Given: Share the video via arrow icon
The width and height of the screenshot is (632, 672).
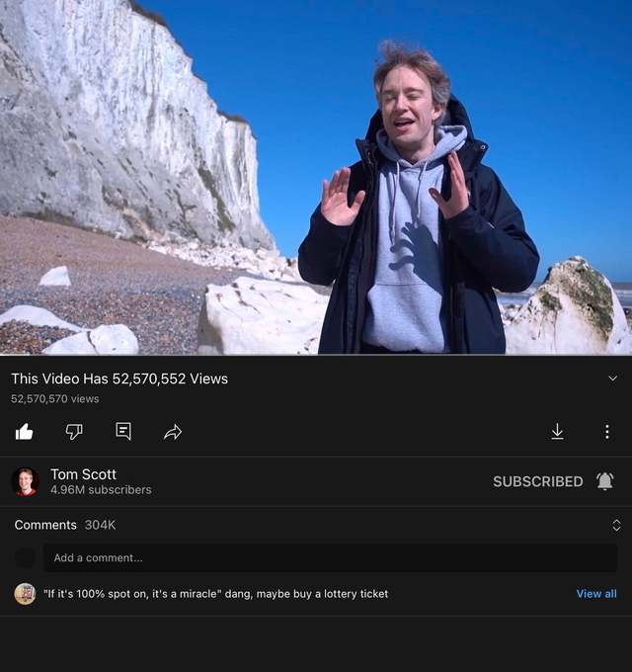Looking at the screenshot, I should click(173, 432).
